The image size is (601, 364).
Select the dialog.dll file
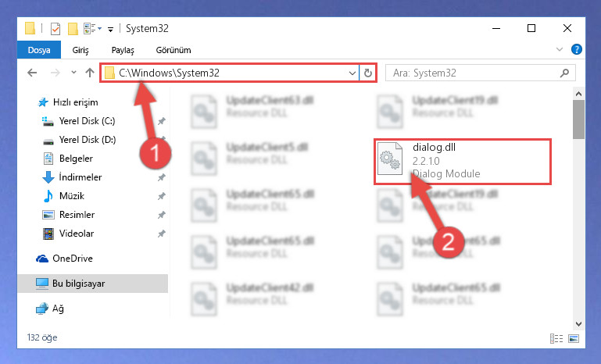point(462,162)
